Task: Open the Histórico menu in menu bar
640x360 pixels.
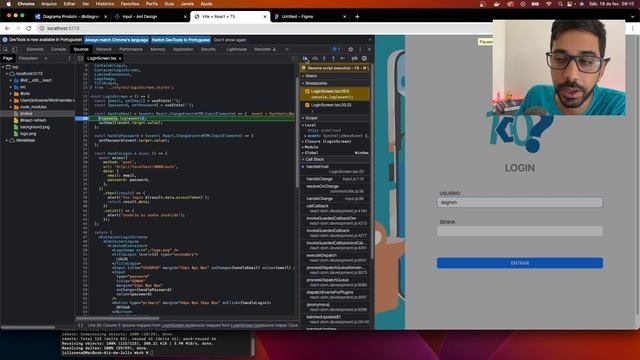Action: coord(105,4)
